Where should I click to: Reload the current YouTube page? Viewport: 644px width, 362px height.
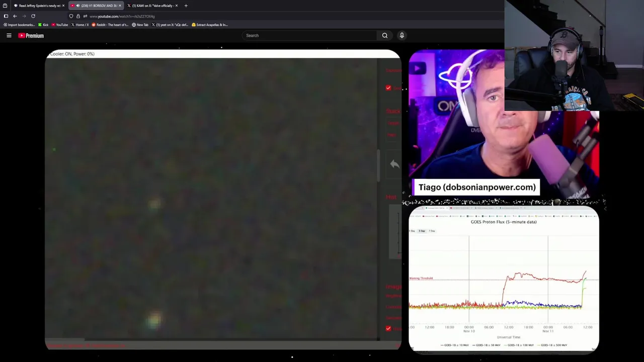pyautogui.click(x=33, y=16)
